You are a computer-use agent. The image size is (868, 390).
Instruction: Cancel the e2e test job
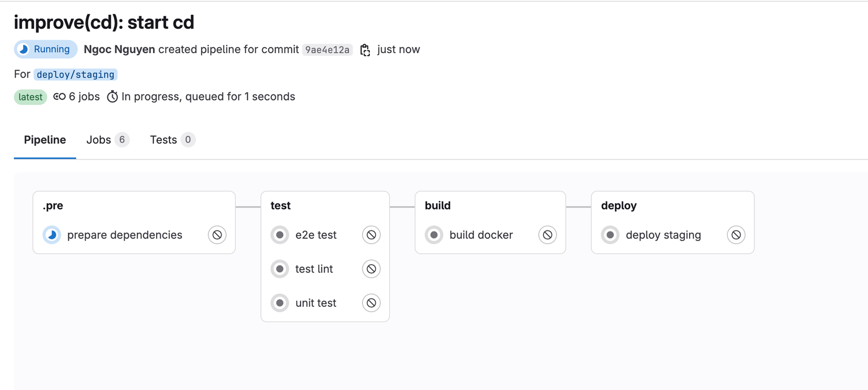371,235
